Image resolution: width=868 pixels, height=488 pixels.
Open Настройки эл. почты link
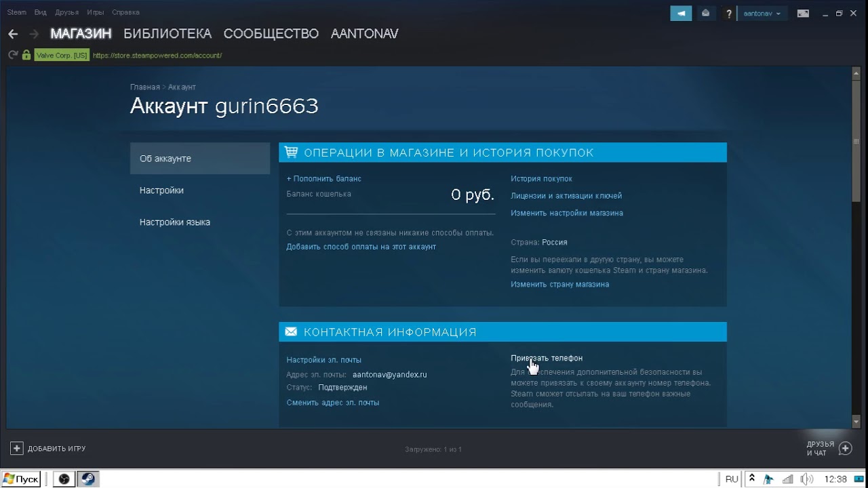pyautogui.click(x=324, y=360)
